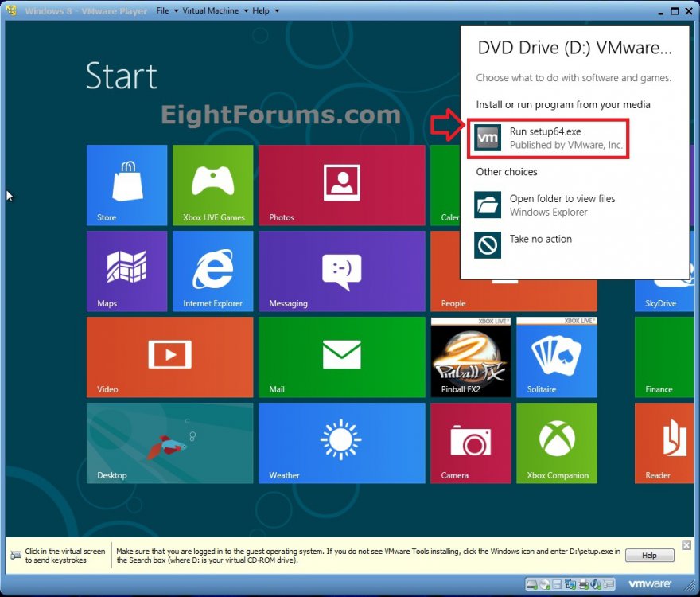The height and width of the screenshot is (597, 700).
Task: Open the Video tile
Action: (x=169, y=357)
